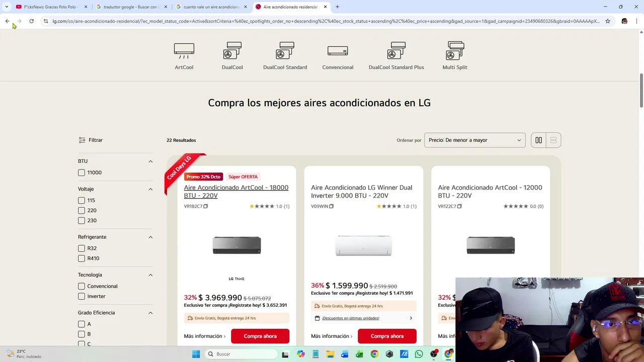Click Compra ahora for Winner Dual Inverter
The image size is (644, 362).
(387, 336)
